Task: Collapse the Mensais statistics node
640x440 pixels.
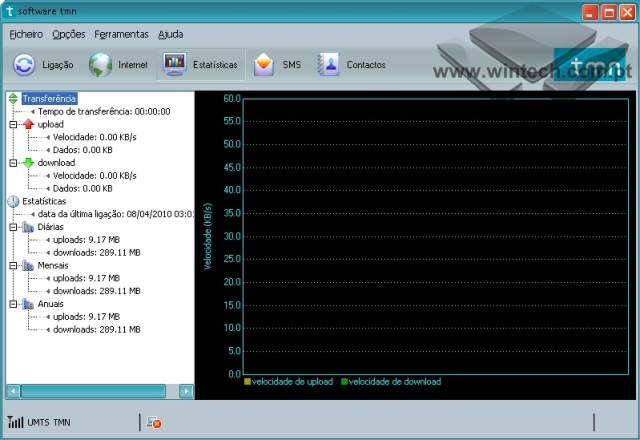Action: pos(13,265)
